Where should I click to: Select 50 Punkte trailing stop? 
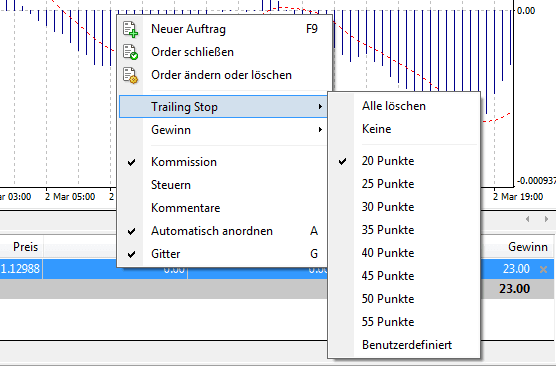pyautogui.click(x=404, y=299)
